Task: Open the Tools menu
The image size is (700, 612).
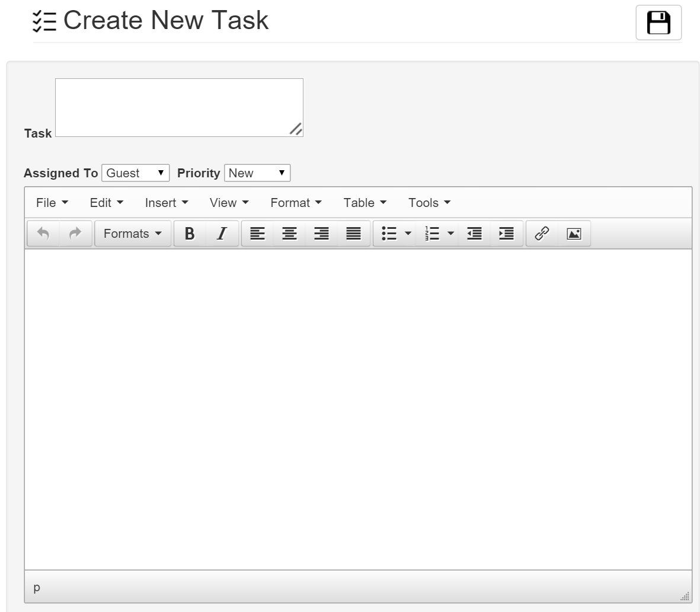Action: pyautogui.click(x=430, y=203)
